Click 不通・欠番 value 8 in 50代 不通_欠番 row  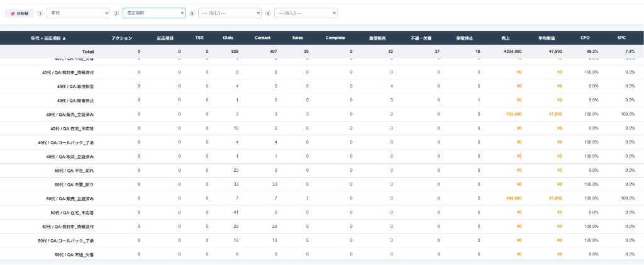[x=438, y=254]
